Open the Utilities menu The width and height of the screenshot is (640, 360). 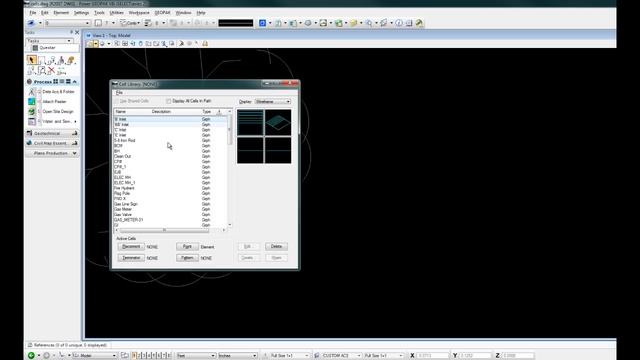coord(116,13)
